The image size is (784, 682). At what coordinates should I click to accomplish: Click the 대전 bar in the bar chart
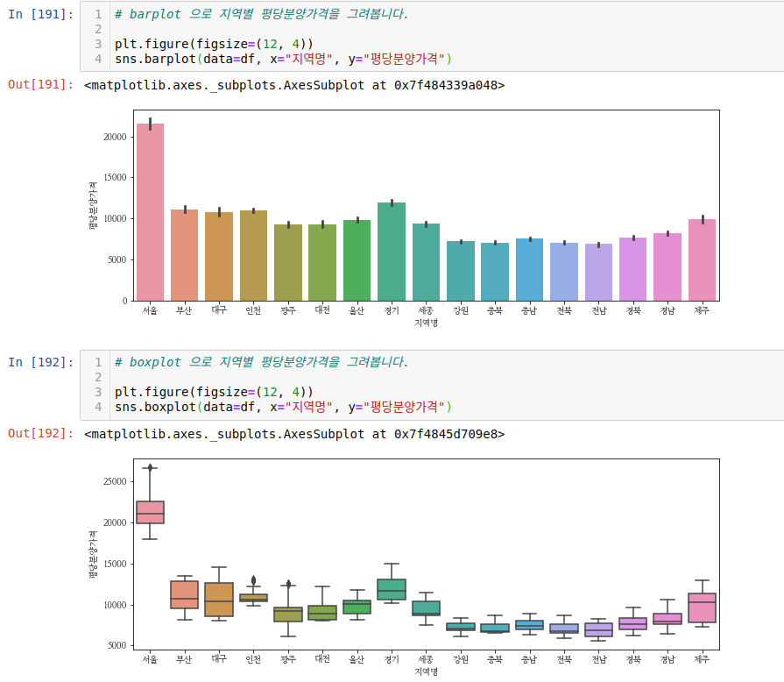pos(322,263)
